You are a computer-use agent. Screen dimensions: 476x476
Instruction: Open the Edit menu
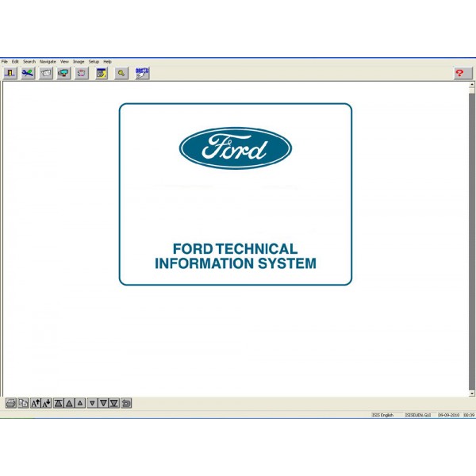(x=15, y=62)
